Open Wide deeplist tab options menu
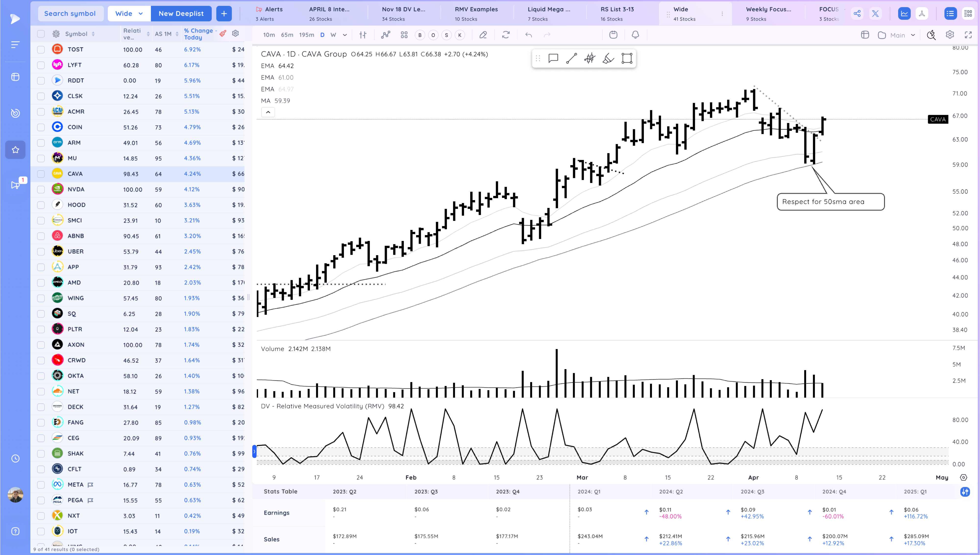Viewport: 980px width, 555px height. pyautogui.click(x=722, y=14)
